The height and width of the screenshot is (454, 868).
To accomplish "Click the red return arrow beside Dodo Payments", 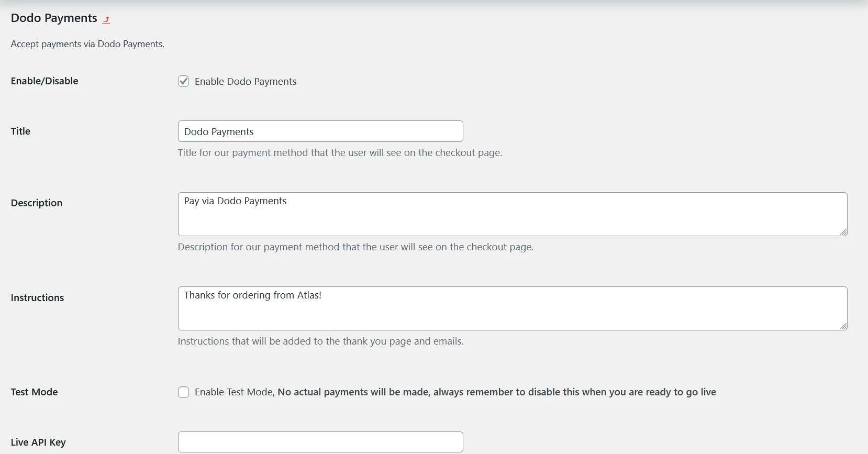I will (106, 19).
